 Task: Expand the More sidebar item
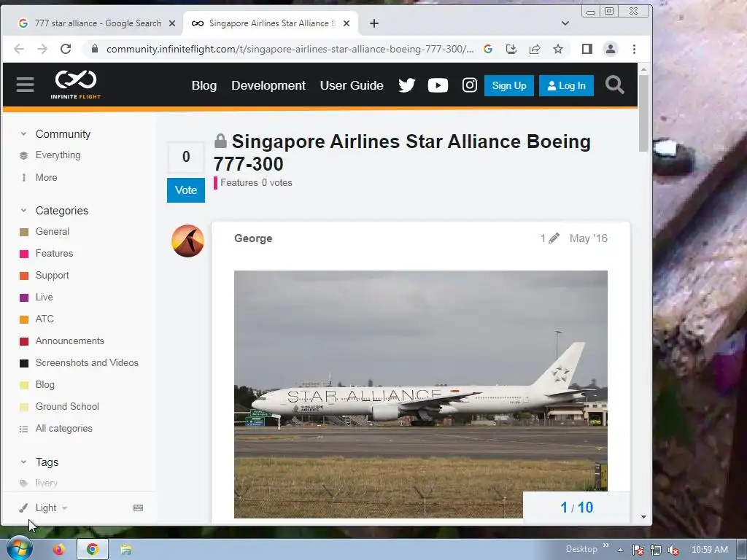(46, 177)
